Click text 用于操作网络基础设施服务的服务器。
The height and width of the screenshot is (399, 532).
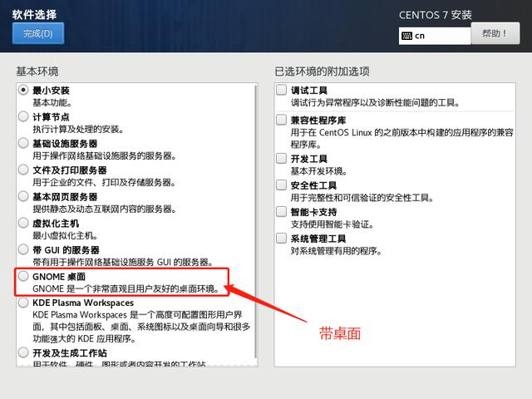pos(105,155)
